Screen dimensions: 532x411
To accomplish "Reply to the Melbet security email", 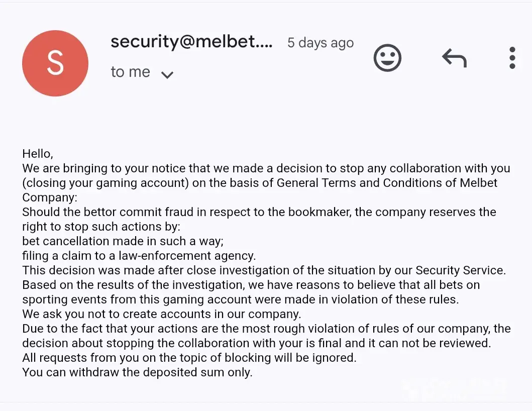I will click(454, 58).
